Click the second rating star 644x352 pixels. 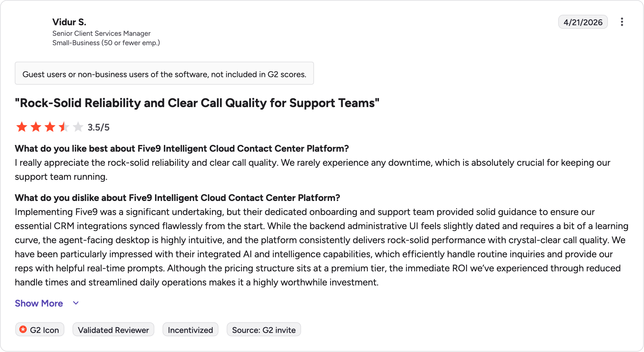(36, 127)
